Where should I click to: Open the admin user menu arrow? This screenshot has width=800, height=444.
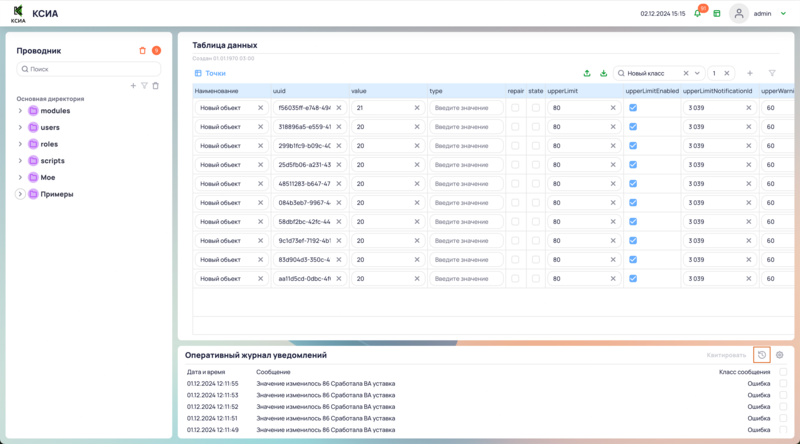coord(783,14)
